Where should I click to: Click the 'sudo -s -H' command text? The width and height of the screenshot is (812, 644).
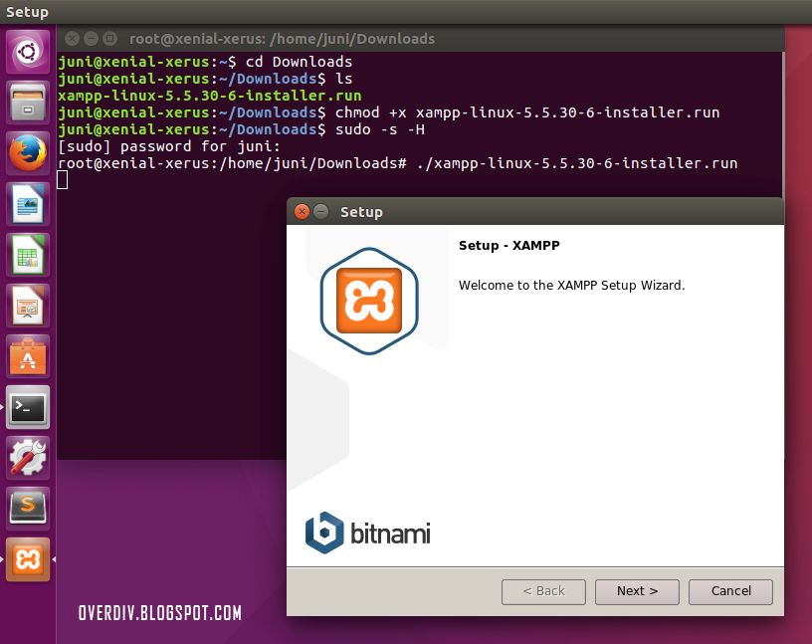pyautogui.click(x=380, y=129)
